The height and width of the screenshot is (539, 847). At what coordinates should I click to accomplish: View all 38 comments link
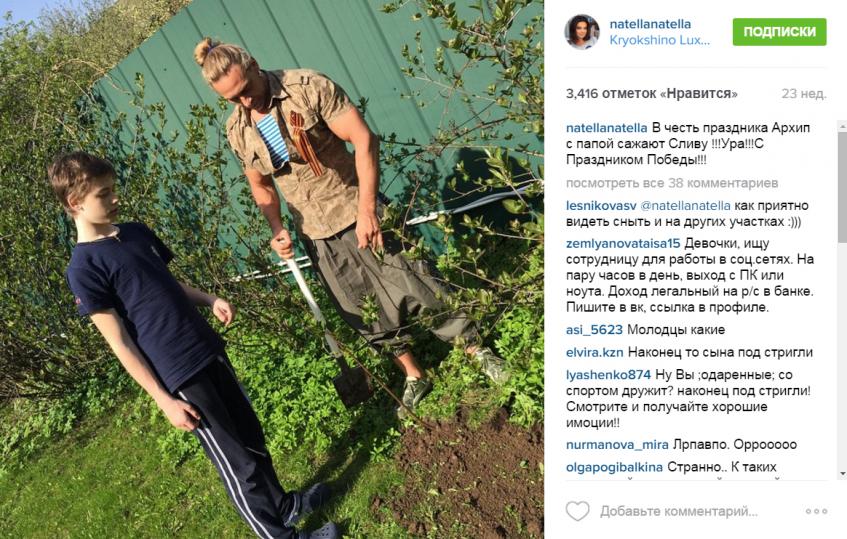pos(672,183)
